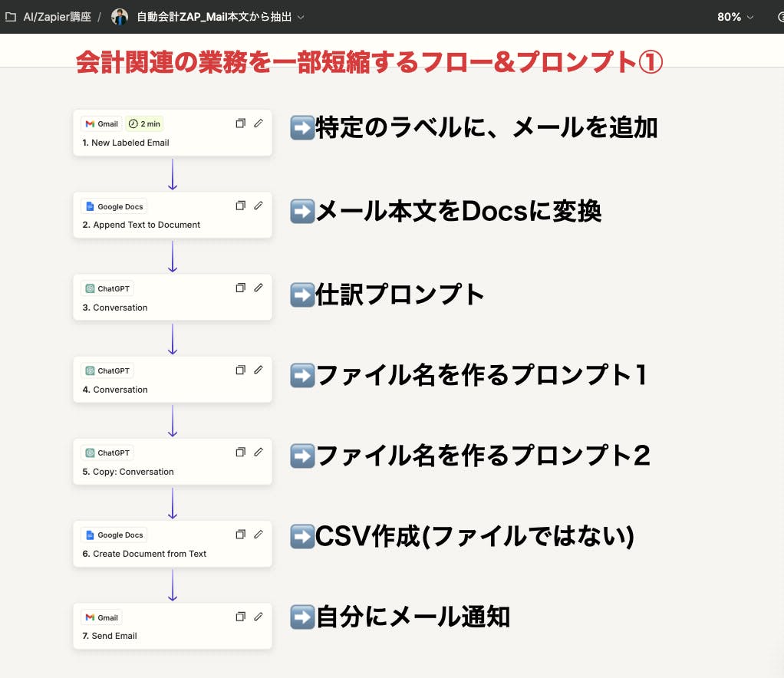Screen dimensions: 784x678
Task: Click the 2 min polling interval badge
Action: (x=144, y=123)
